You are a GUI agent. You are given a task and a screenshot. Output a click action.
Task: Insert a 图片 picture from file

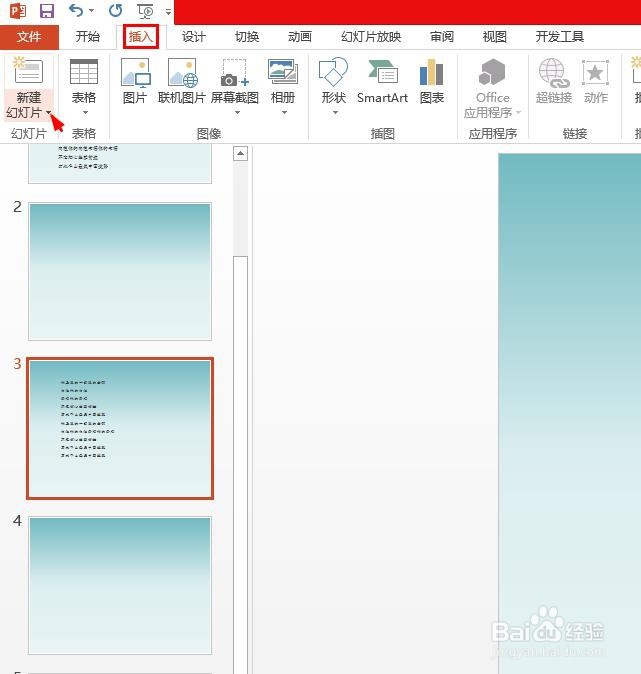click(135, 82)
